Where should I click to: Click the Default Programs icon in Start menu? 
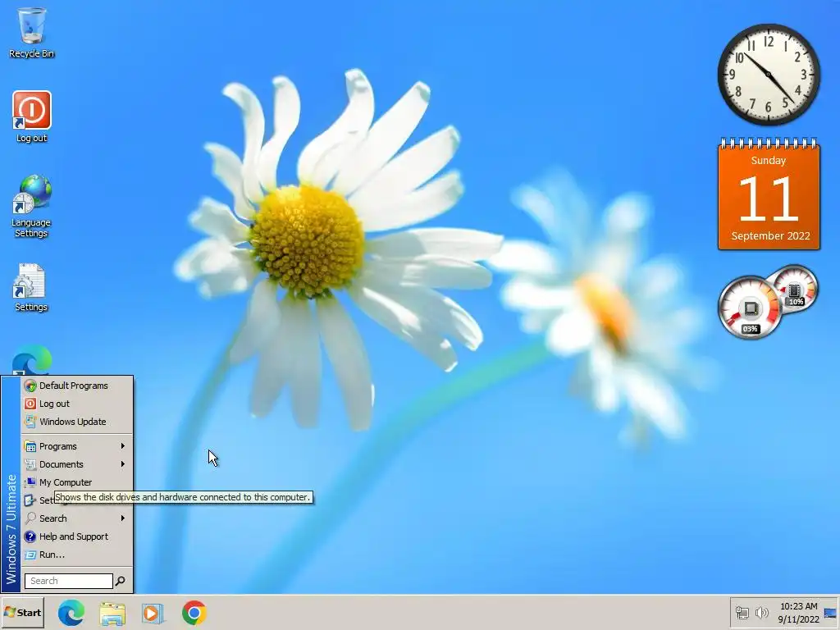30,386
